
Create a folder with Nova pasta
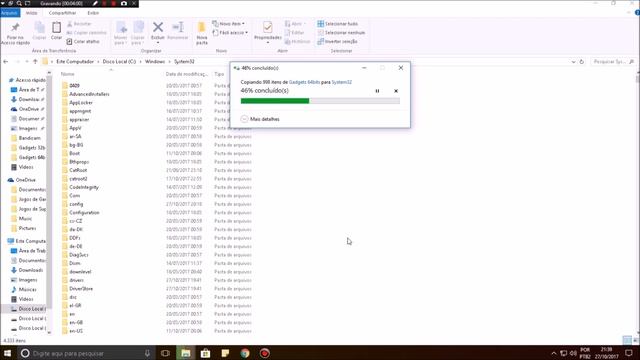(202, 33)
